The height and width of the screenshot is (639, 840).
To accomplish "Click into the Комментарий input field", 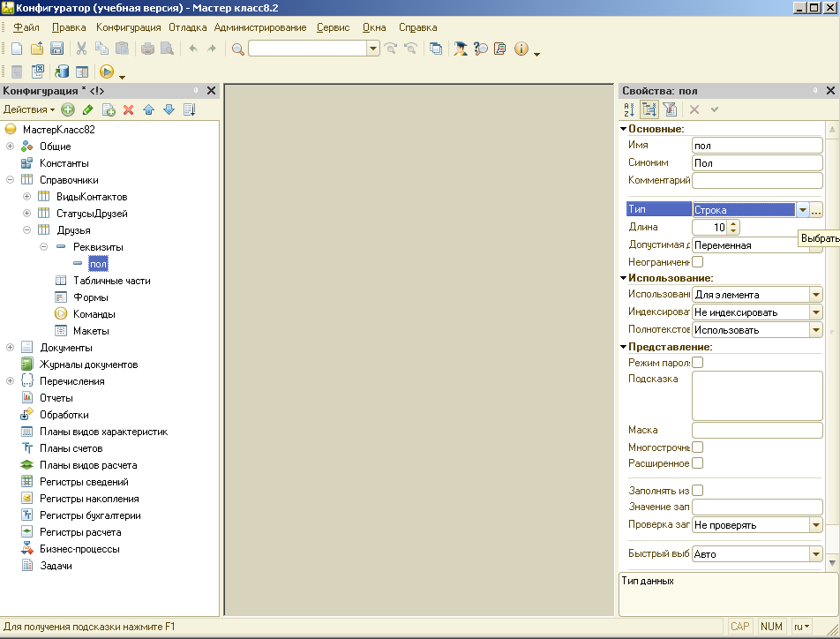I will pos(757,180).
